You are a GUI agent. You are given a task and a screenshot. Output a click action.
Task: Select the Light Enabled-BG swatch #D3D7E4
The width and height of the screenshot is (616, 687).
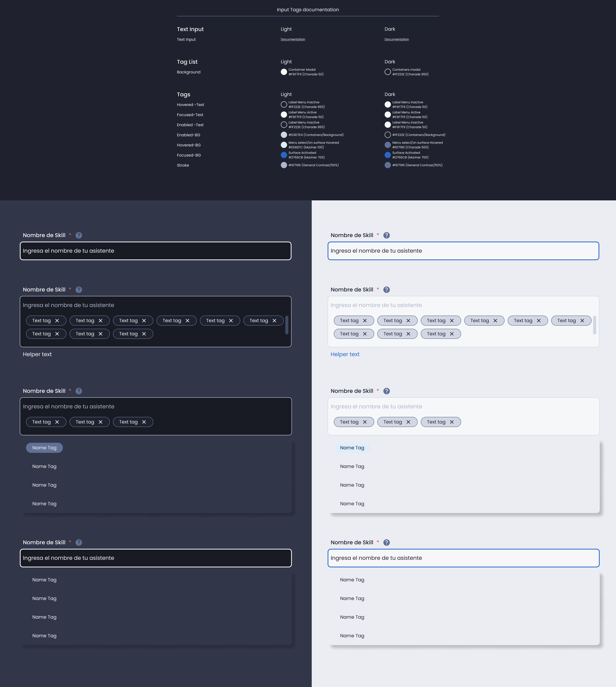pyautogui.click(x=284, y=135)
